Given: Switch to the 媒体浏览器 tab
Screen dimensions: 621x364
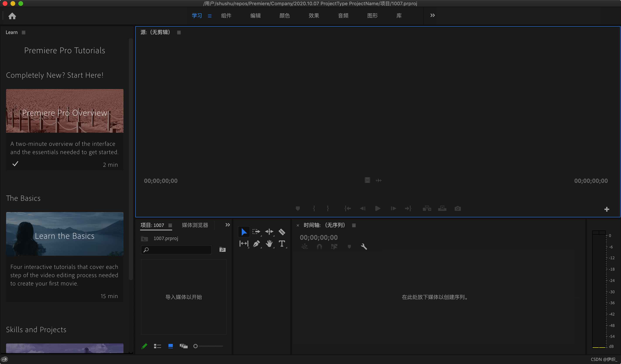Looking at the screenshot, I should [x=195, y=225].
